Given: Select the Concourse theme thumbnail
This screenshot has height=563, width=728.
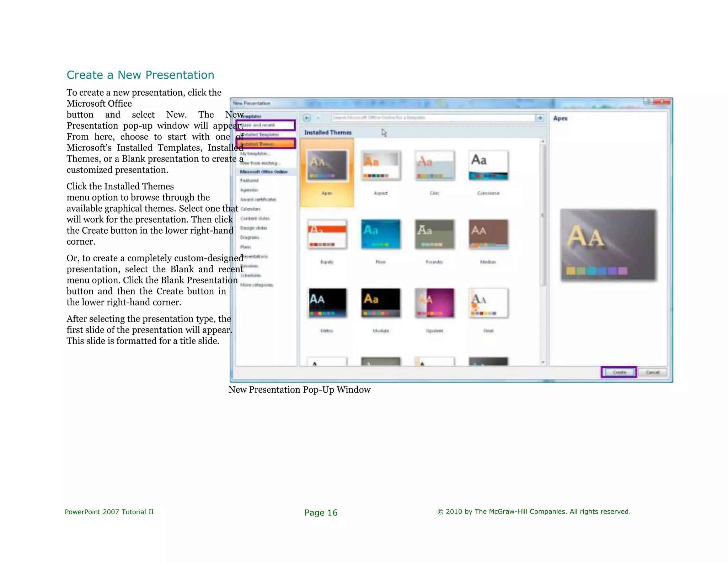Looking at the screenshot, I should (488, 166).
